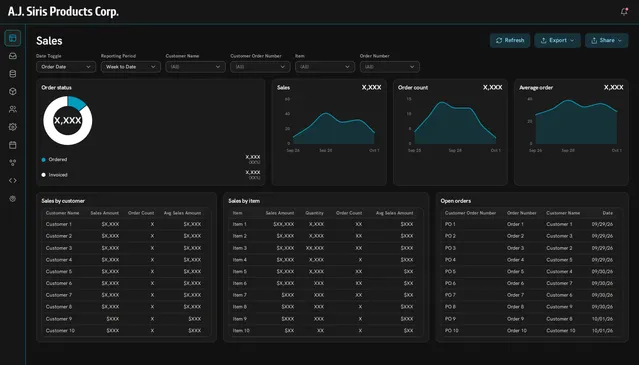This screenshot has width=639, height=365.
Task: Click the Date column header in Open orders
Action: pos(608,213)
